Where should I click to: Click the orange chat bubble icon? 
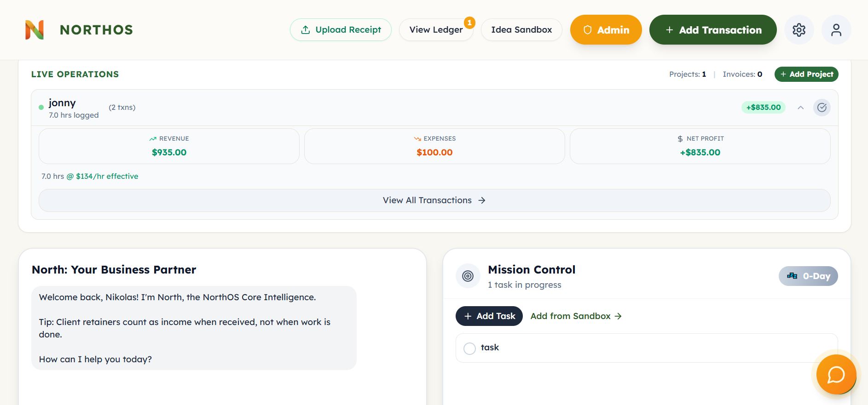836,375
